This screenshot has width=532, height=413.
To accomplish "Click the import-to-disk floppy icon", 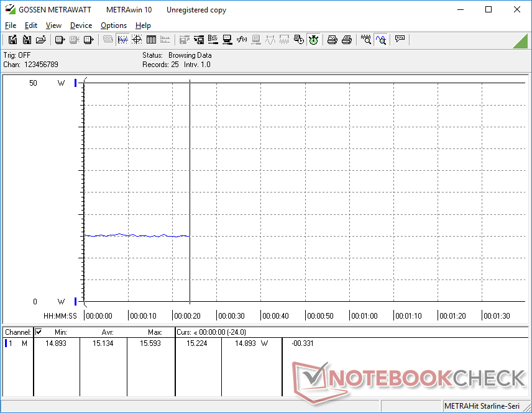I will 27,40.
